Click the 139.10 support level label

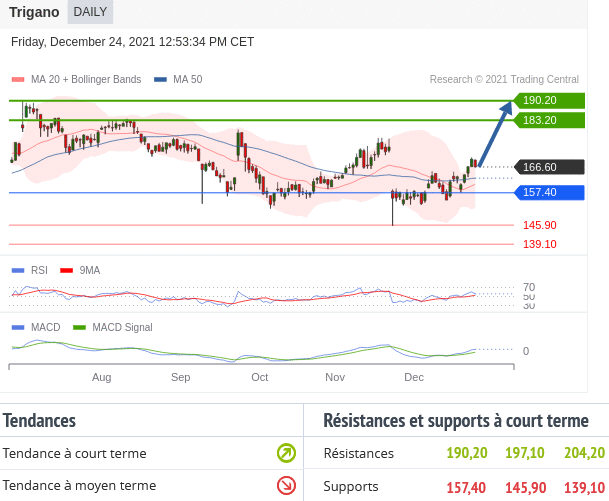pyautogui.click(x=539, y=244)
